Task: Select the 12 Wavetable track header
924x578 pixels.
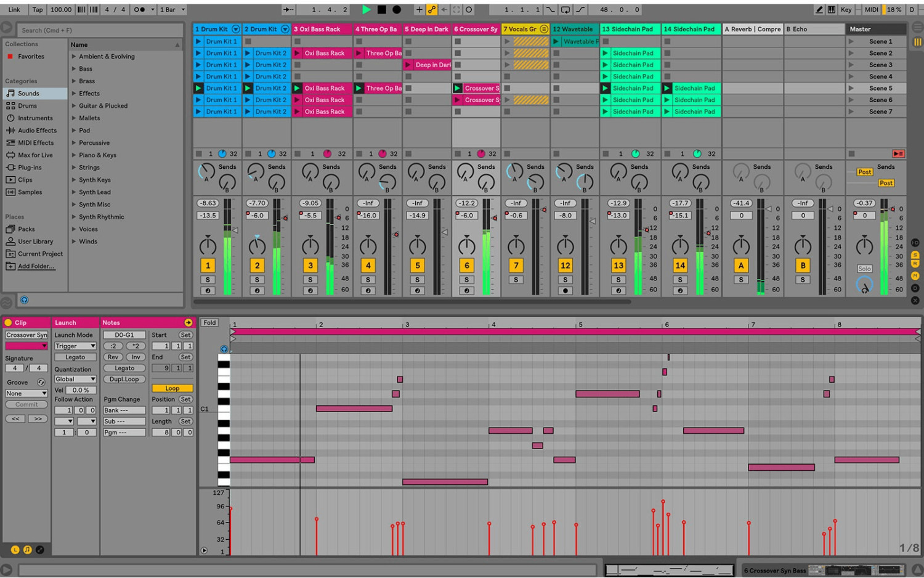Action: click(574, 29)
